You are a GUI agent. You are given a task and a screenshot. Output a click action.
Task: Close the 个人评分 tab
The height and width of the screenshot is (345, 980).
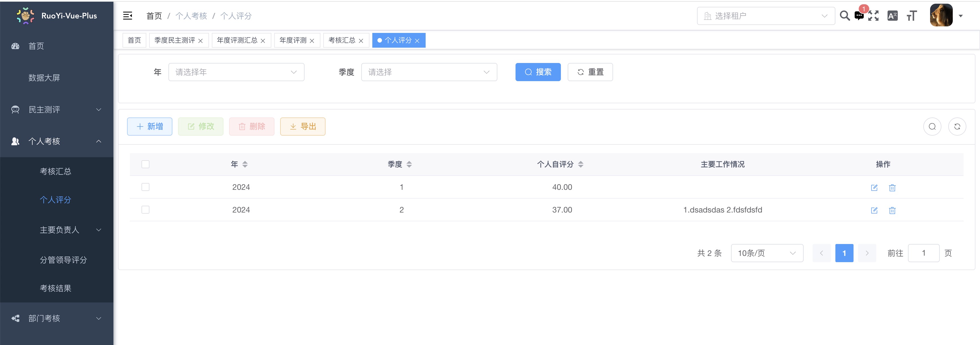[417, 41]
